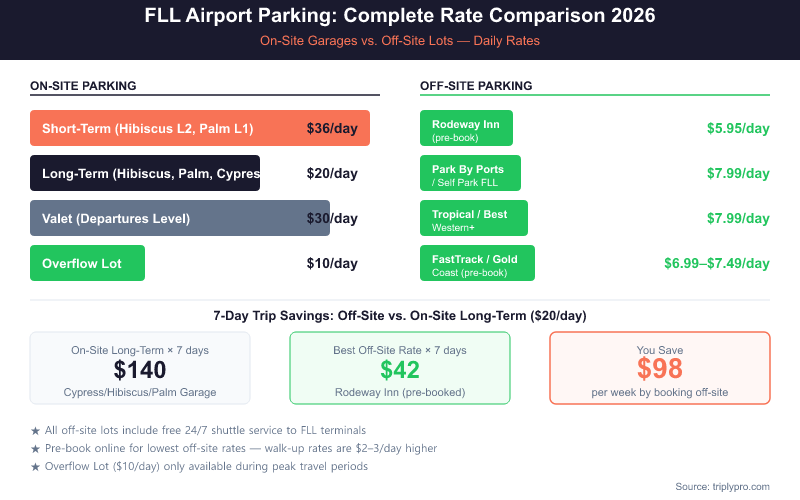
Task: Click the 7-Day Trip Savings heading
Action: click(400, 315)
